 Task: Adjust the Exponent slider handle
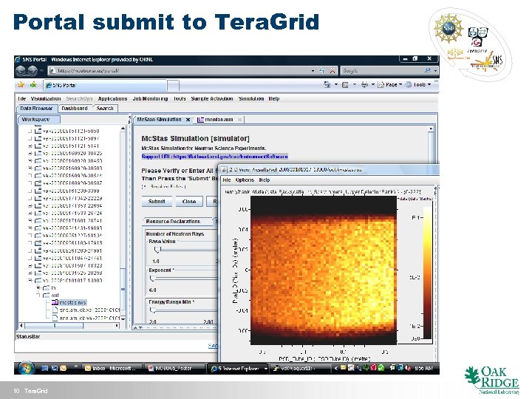pyautogui.click(x=152, y=279)
